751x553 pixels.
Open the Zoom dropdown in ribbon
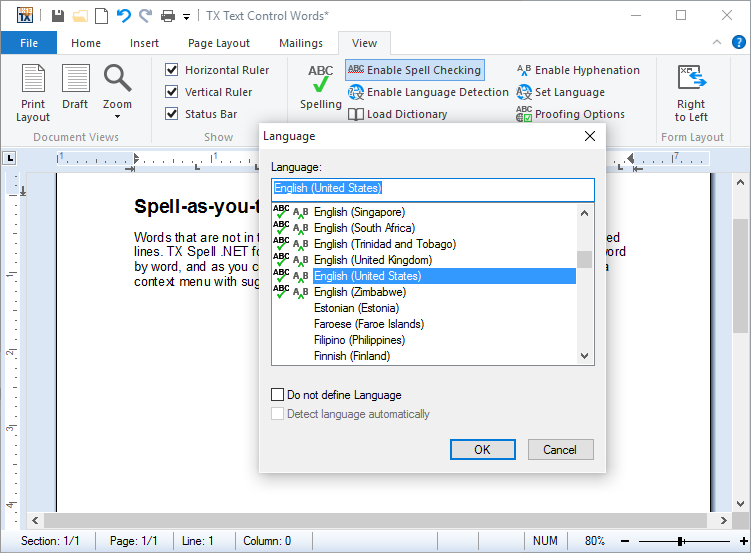(x=117, y=92)
